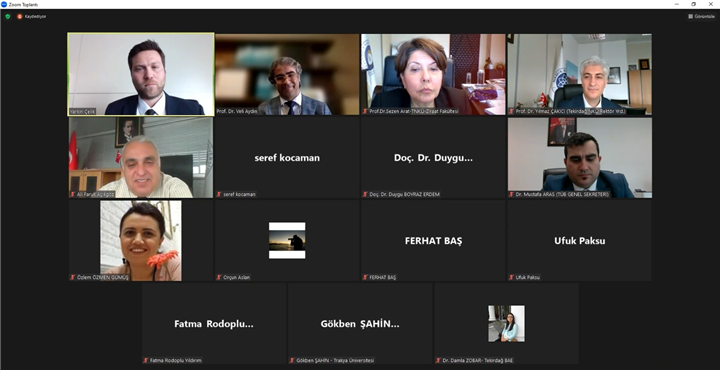Click Dr. Damla Zobar's profile photo
Image resolution: width=720 pixels, height=370 pixels.
[506, 324]
